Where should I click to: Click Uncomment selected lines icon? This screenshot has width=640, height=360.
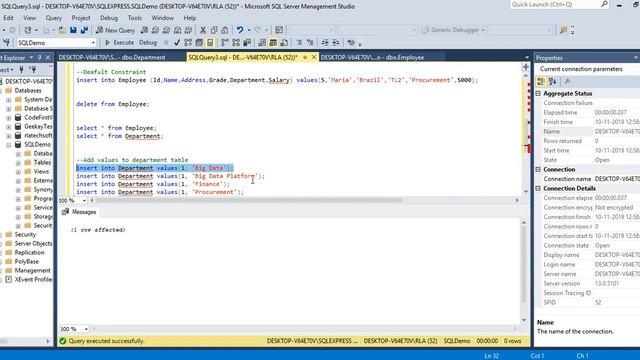pyautogui.click(x=310, y=42)
